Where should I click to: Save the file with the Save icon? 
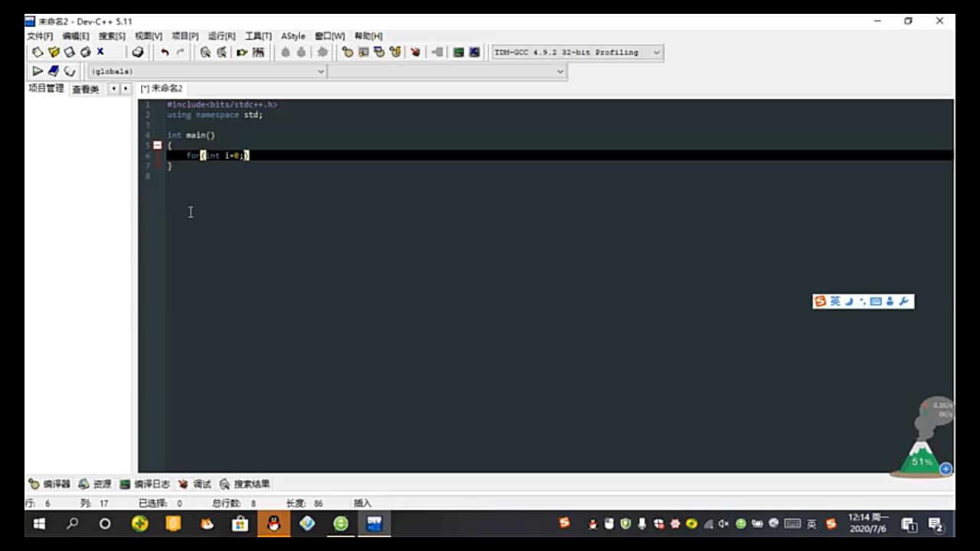[69, 52]
